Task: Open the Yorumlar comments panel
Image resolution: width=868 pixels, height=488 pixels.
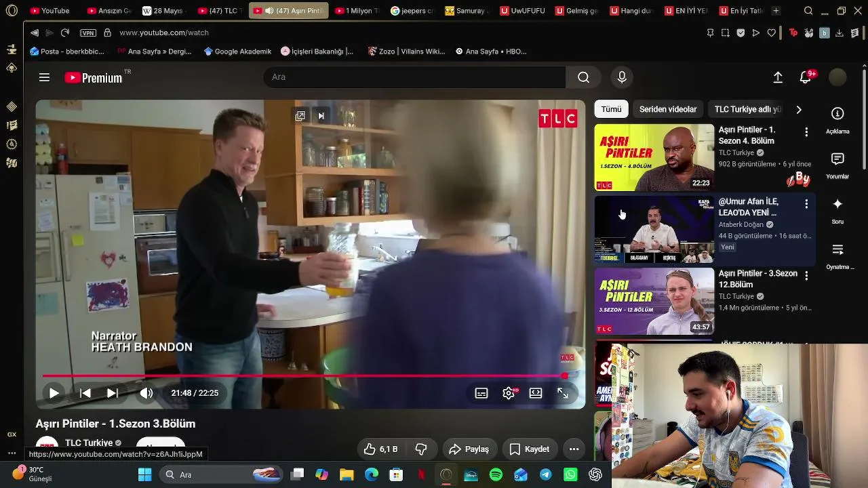Action: 837,165
